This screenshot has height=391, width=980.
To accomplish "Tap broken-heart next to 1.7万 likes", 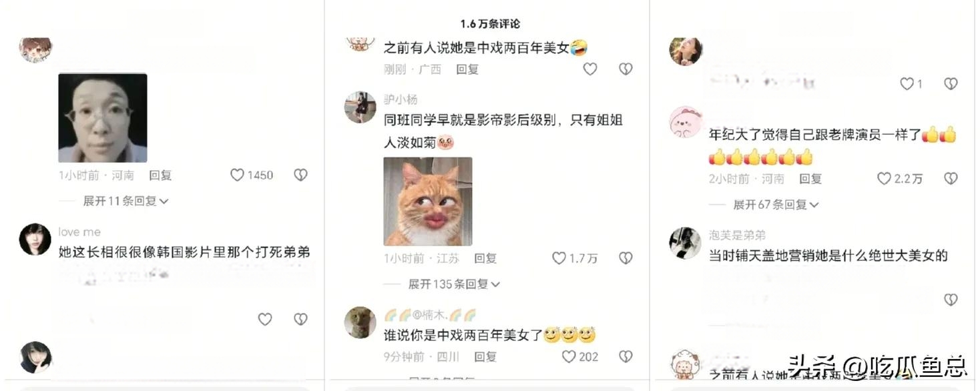I will click(626, 258).
